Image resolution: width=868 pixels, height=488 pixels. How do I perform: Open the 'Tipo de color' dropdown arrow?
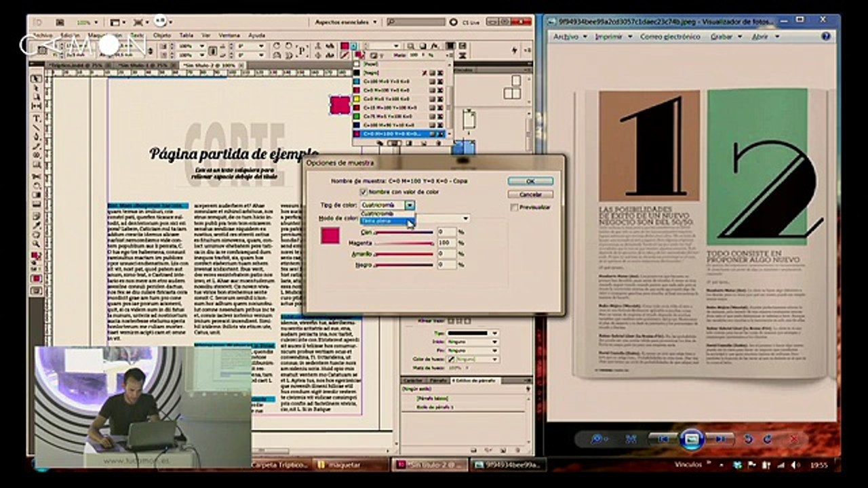[410, 205]
